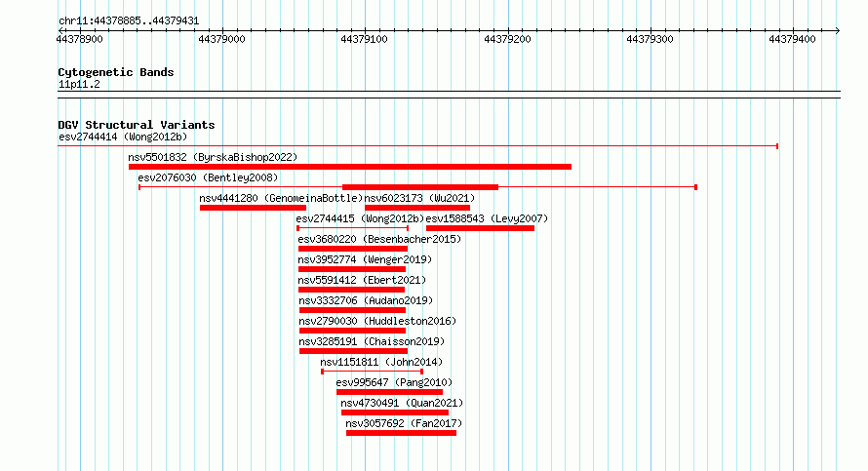Screen dimensions: 868x471
Task: Click nsv5591412 (Ebert2021) label
Action: (362, 280)
